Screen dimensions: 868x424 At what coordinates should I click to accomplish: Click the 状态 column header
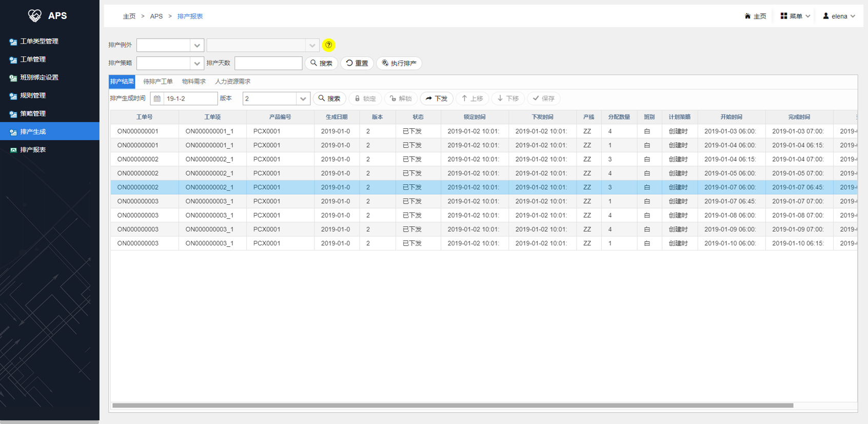click(418, 117)
